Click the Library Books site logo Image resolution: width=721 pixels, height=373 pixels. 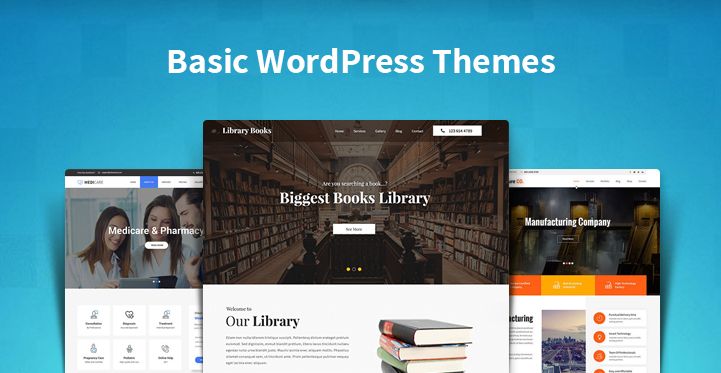(x=247, y=131)
